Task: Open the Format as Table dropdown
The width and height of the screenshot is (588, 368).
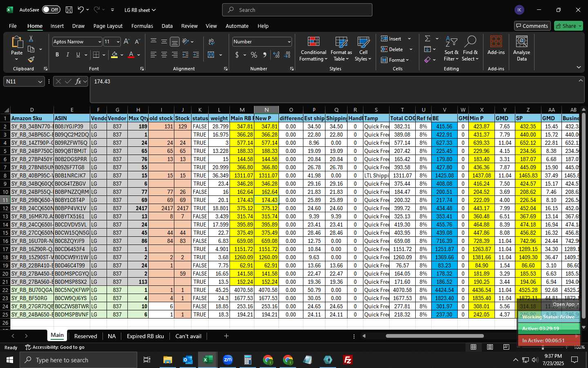Action: pyautogui.click(x=341, y=49)
